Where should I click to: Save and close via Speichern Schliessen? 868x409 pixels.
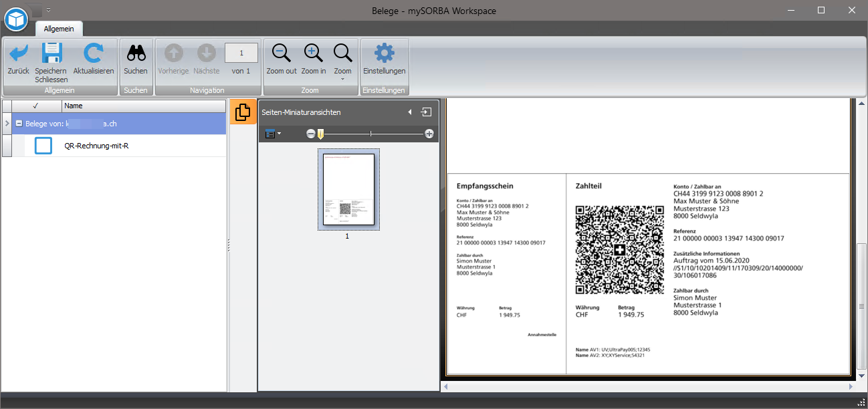51,61
